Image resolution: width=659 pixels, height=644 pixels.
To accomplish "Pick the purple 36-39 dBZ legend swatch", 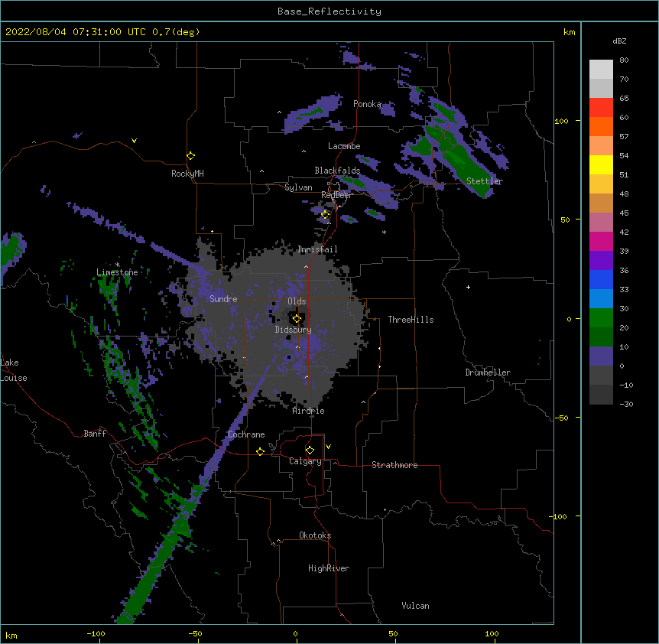I will [601, 261].
